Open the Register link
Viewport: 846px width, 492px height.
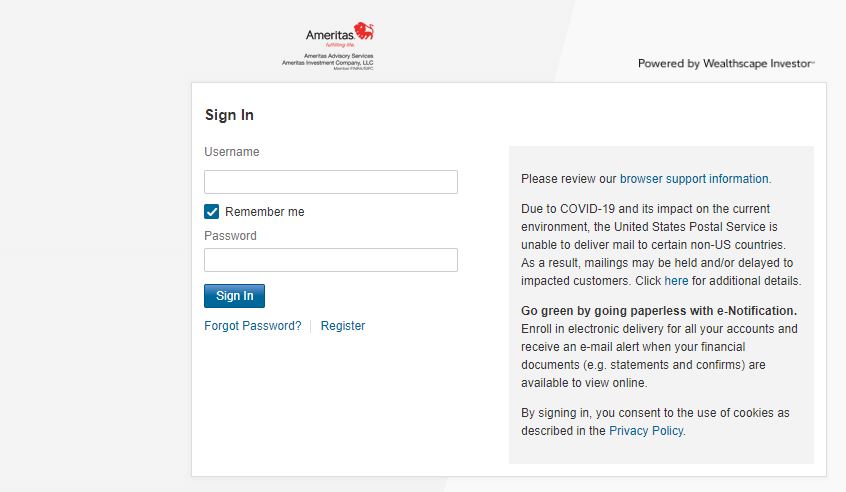343,326
